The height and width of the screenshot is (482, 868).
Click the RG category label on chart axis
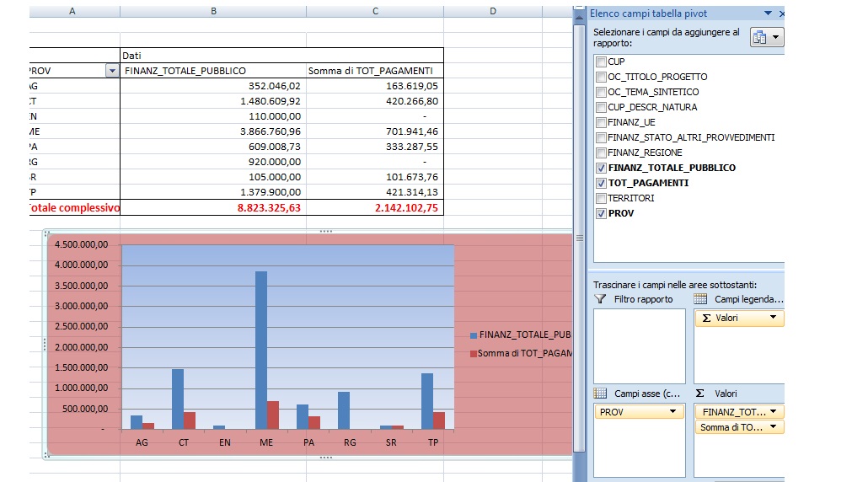350,442
